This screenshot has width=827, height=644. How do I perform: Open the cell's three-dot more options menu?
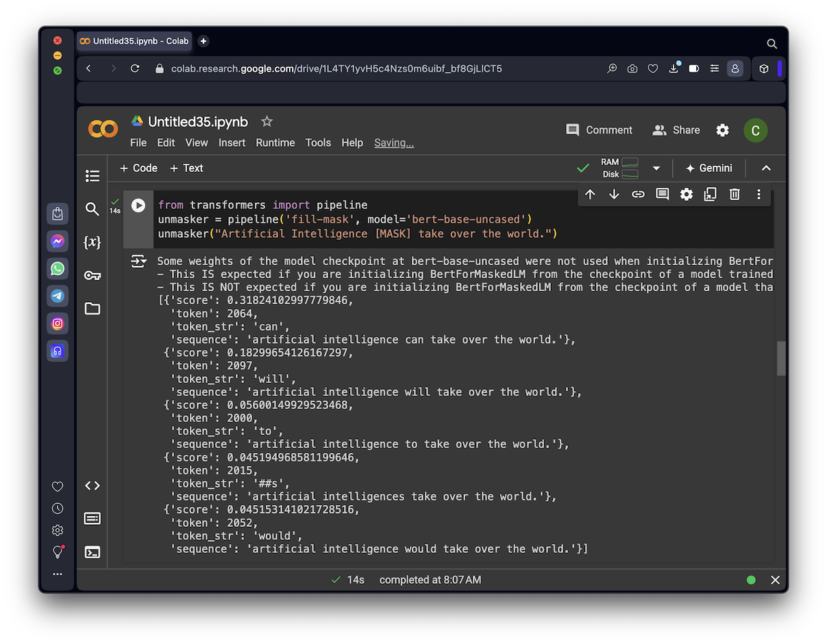tap(758, 195)
